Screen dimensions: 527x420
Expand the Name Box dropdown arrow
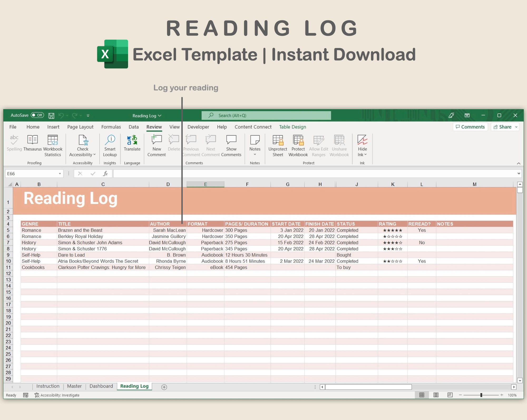[59, 173]
